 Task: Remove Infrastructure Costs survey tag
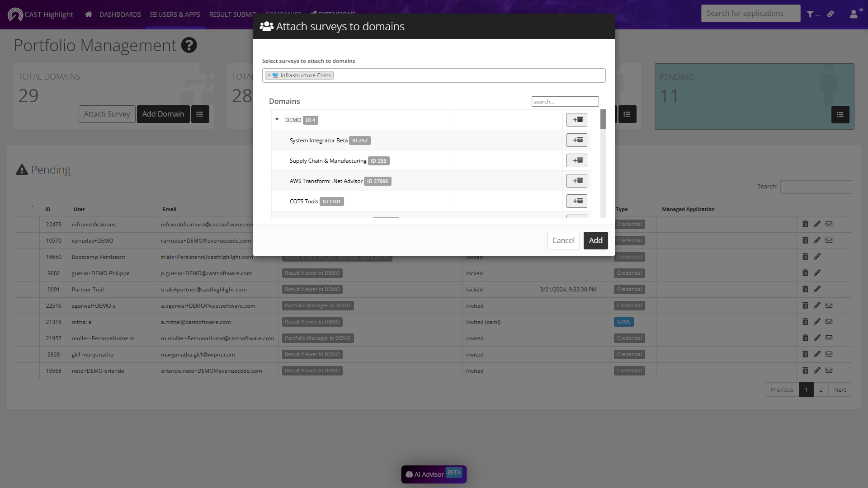[269, 75]
